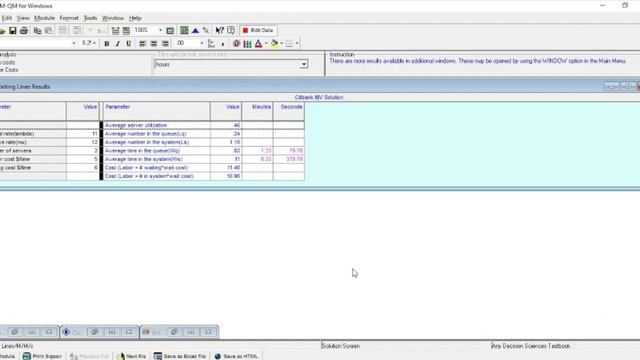Open the View menu
Viewport: 640px width, 360px height.
[x=23, y=18]
